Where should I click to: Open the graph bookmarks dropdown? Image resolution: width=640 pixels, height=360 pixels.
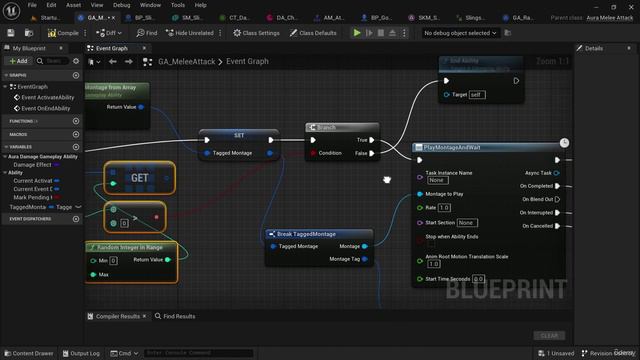point(94,62)
